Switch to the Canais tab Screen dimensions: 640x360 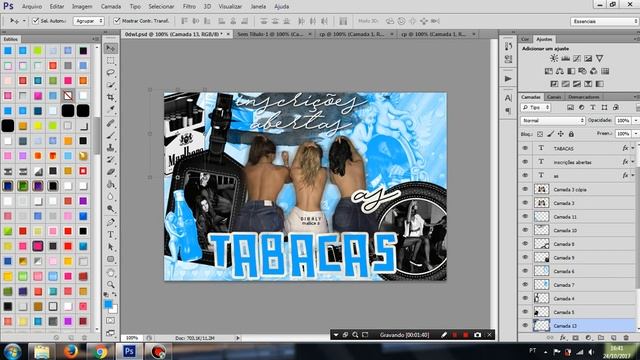(554, 97)
